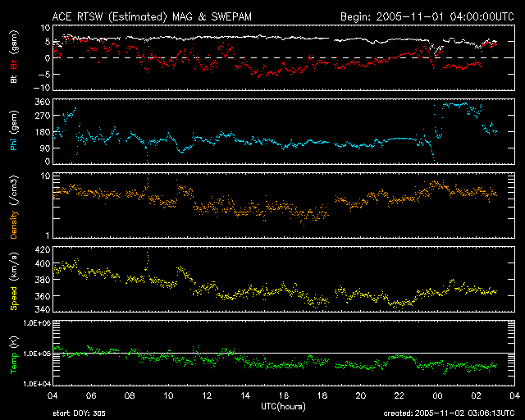Click the '380' tick on the Speed axis
Screen dimensions: 525x420
[x=43, y=280]
